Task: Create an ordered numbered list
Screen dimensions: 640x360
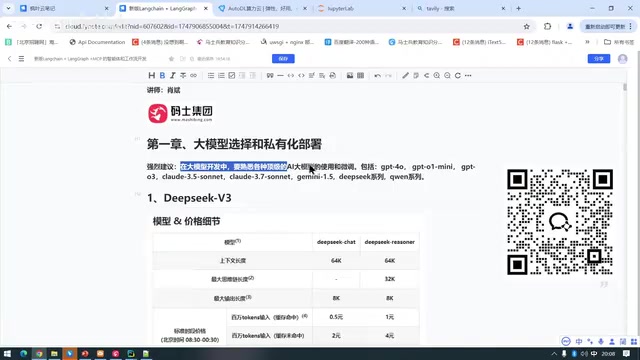Action: click(x=221, y=76)
